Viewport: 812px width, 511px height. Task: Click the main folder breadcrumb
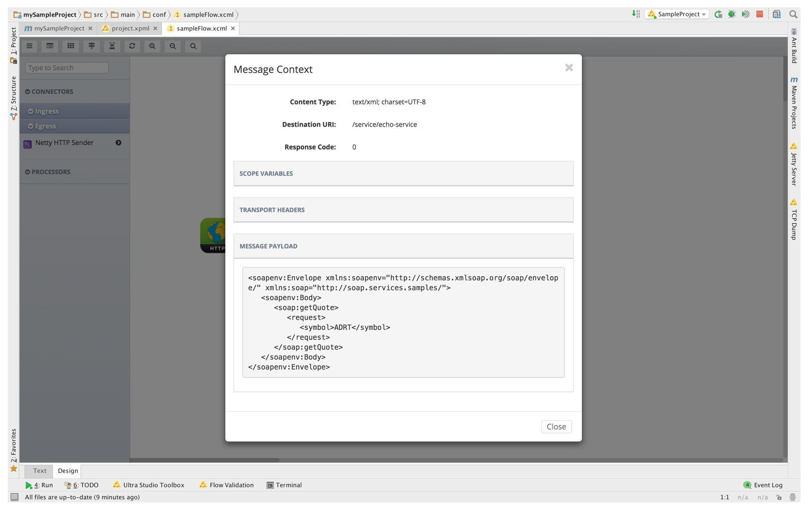pos(123,15)
